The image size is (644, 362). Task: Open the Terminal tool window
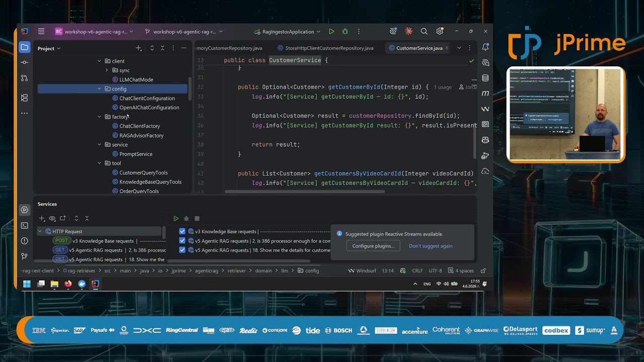[24, 225]
